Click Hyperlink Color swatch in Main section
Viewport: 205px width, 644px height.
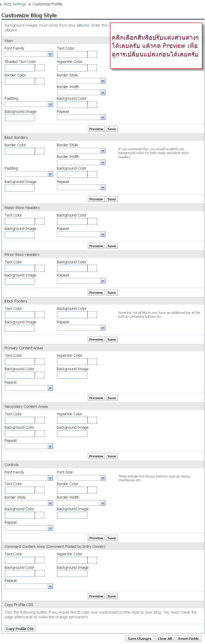point(92,68)
